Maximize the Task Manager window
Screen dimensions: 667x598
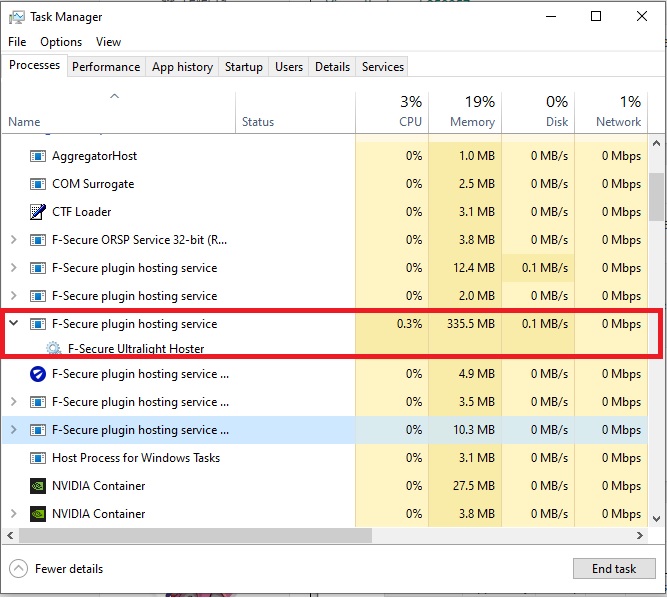tap(596, 17)
